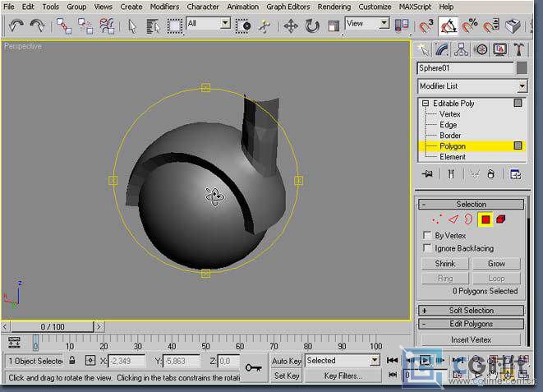Choose the Polygon selection level icon
543x392 pixels.
pyautogui.click(x=485, y=219)
